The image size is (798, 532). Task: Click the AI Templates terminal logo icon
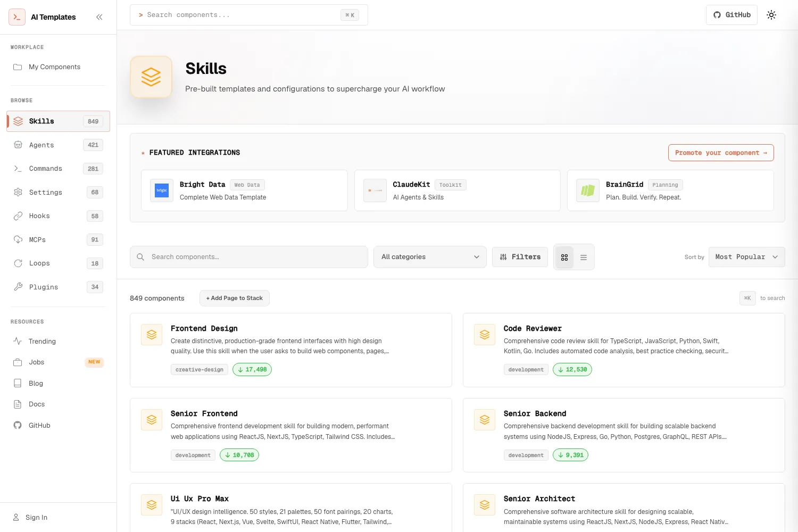pyautogui.click(x=17, y=17)
